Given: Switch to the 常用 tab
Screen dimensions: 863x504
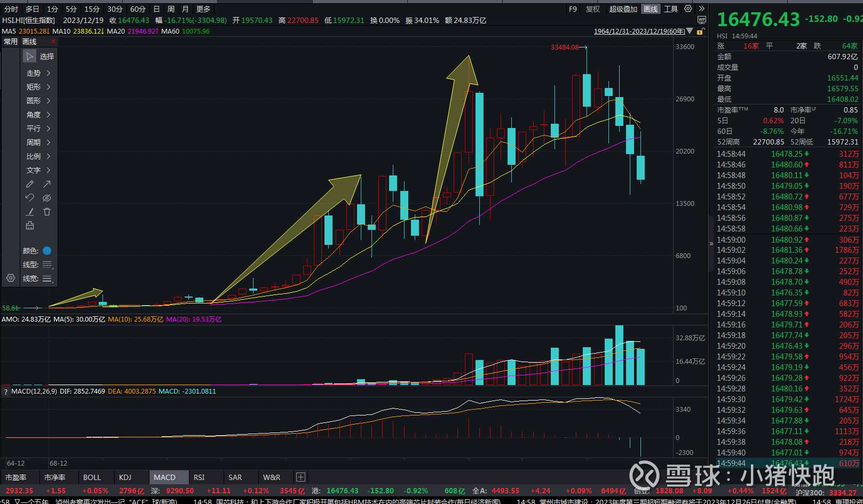Looking at the screenshot, I should (x=11, y=42).
